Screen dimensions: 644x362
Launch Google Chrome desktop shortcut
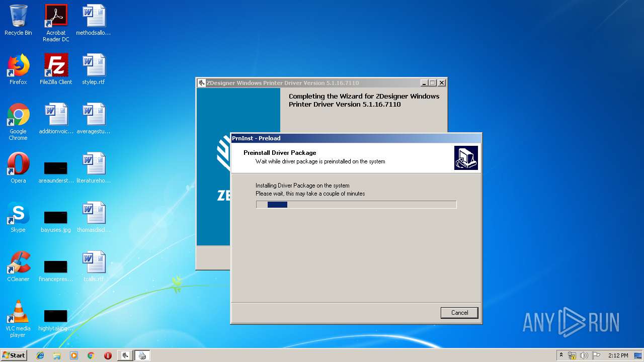pyautogui.click(x=18, y=122)
